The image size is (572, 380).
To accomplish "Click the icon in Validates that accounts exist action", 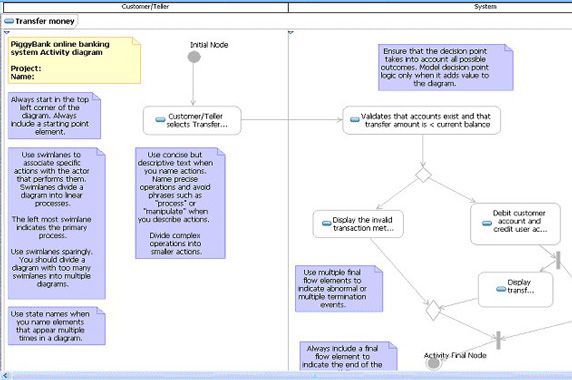I will [x=355, y=120].
